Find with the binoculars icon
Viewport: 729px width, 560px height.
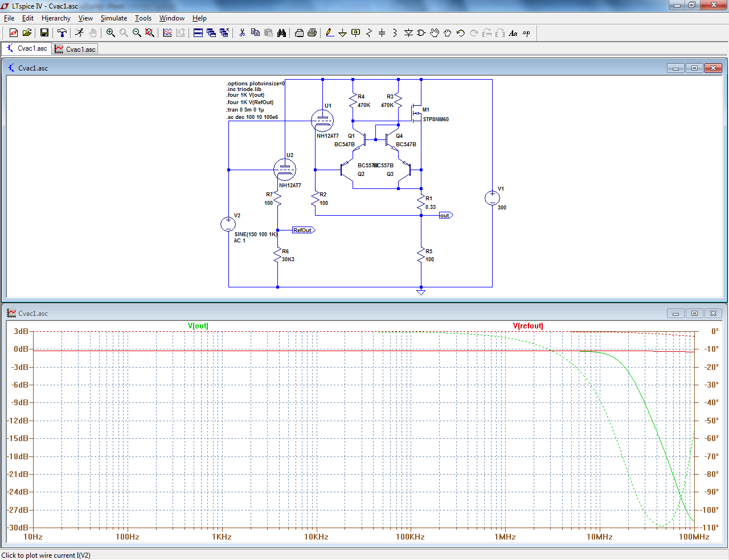281,33
